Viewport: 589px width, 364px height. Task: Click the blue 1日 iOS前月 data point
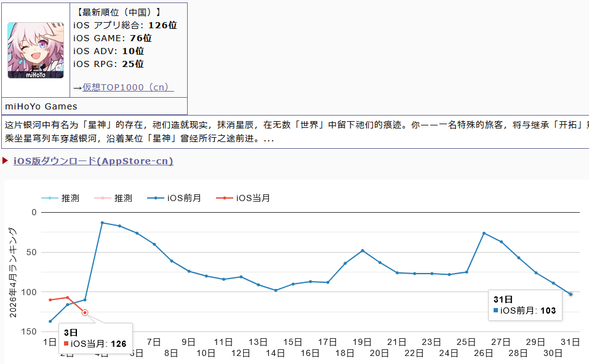click(50, 321)
